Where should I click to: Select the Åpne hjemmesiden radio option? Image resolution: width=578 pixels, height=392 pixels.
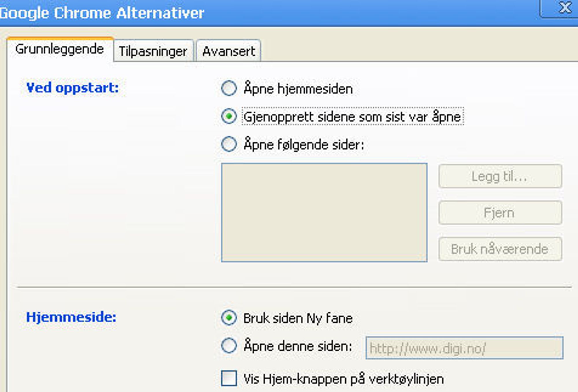tap(229, 88)
